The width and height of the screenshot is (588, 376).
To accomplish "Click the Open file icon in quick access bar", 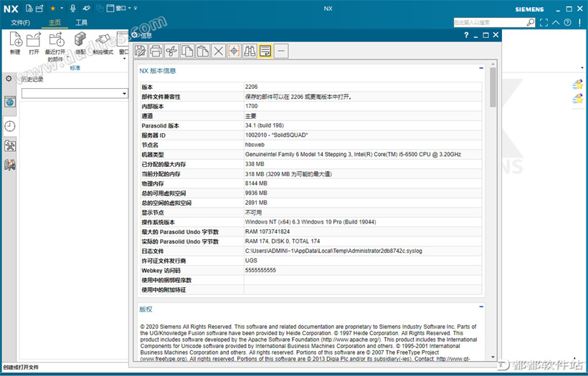I will 39,8.
